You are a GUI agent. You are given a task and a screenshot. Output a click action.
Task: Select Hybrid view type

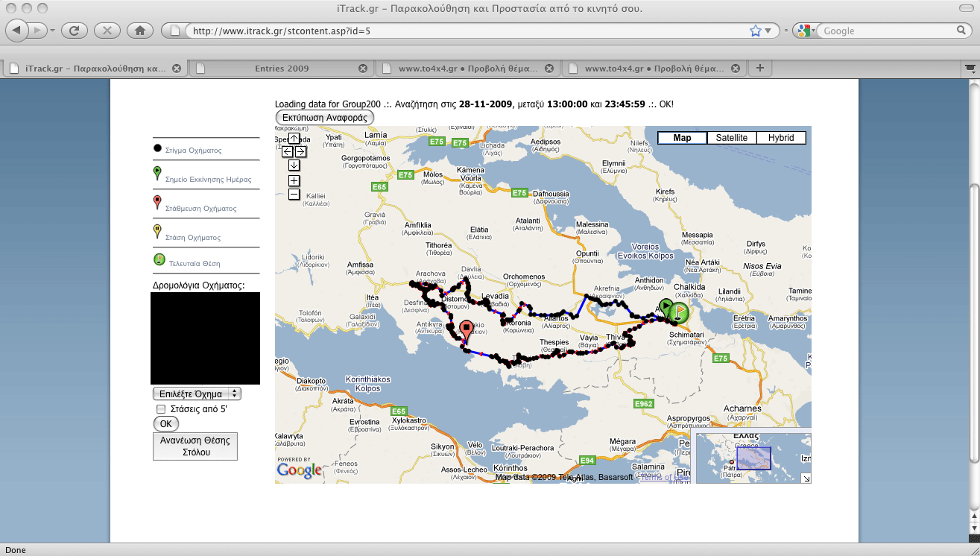tap(781, 138)
